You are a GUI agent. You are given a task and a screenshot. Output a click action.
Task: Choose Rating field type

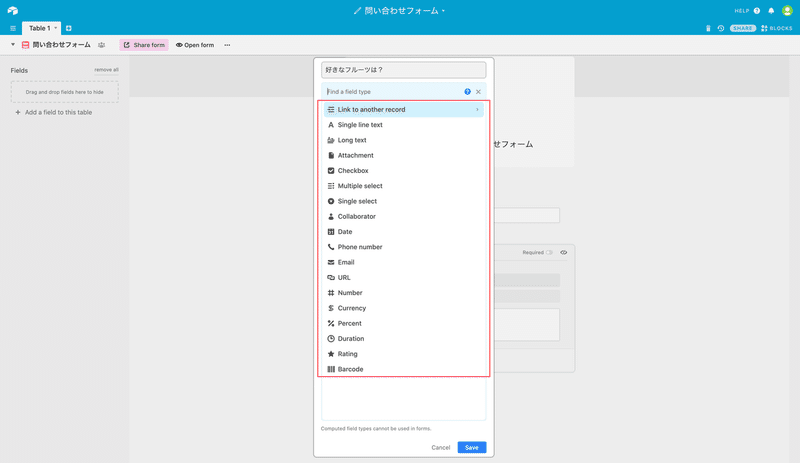[x=404, y=354]
